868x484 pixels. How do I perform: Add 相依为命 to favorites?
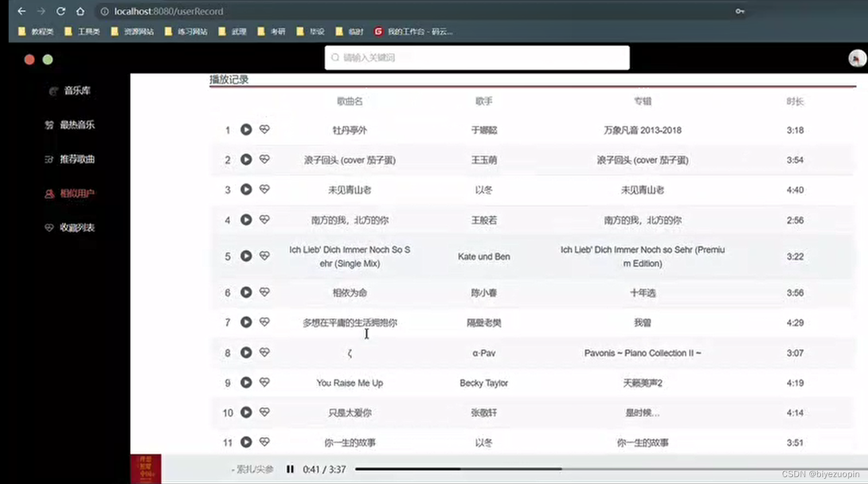coord(264,292)
